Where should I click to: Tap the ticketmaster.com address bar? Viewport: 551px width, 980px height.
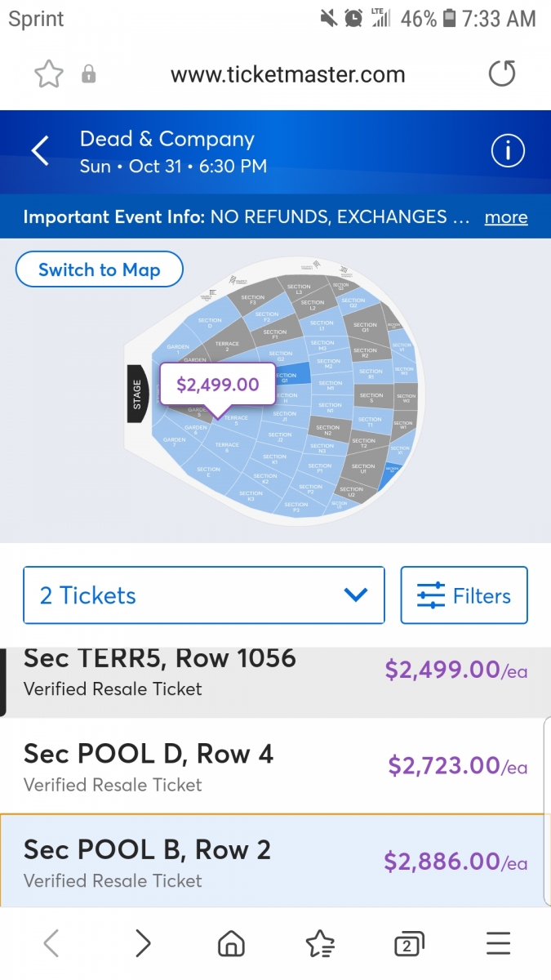287,74
